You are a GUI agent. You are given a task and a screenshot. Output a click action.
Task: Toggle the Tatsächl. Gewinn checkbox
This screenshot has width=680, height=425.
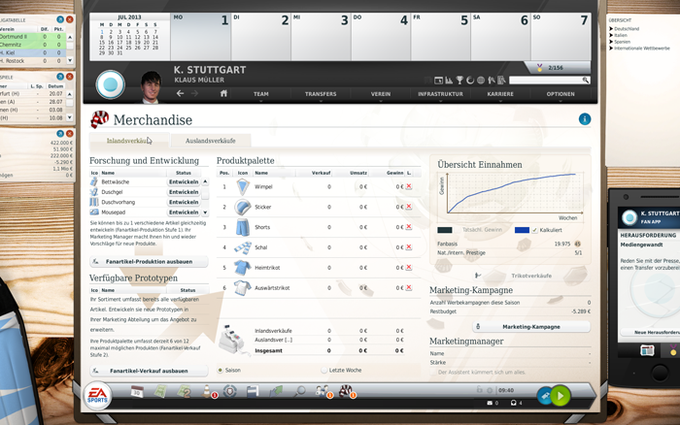[x=458, y=230]
